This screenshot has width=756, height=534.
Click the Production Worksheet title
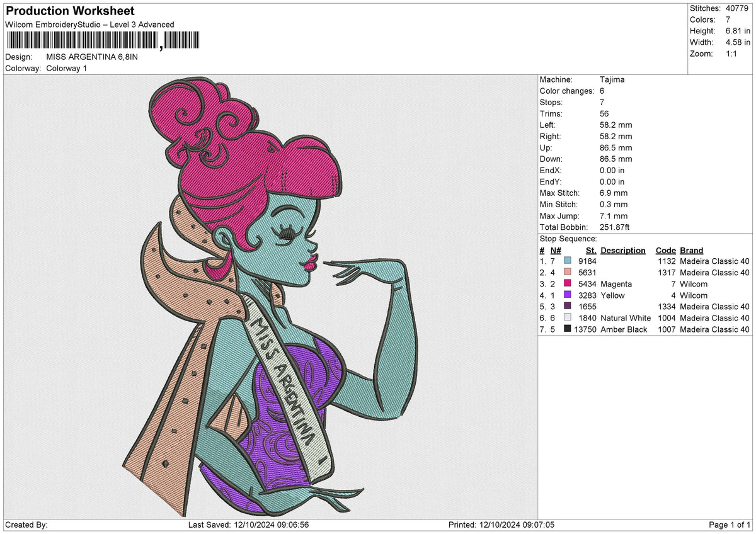pos(70,11)
